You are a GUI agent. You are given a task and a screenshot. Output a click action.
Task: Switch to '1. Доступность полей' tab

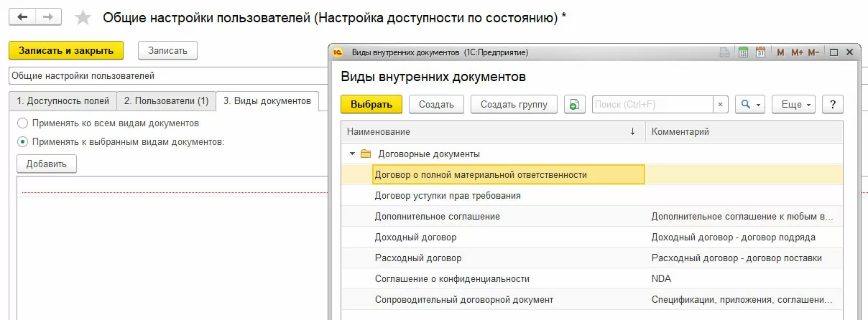(x=63, y=101)
